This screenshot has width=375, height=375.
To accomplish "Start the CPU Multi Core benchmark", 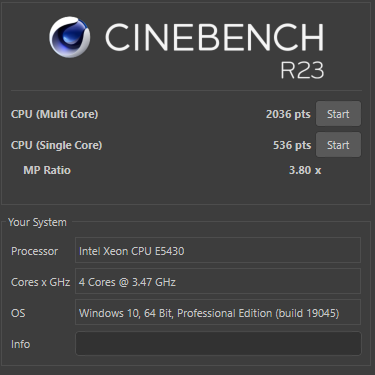I will [338, 114].
